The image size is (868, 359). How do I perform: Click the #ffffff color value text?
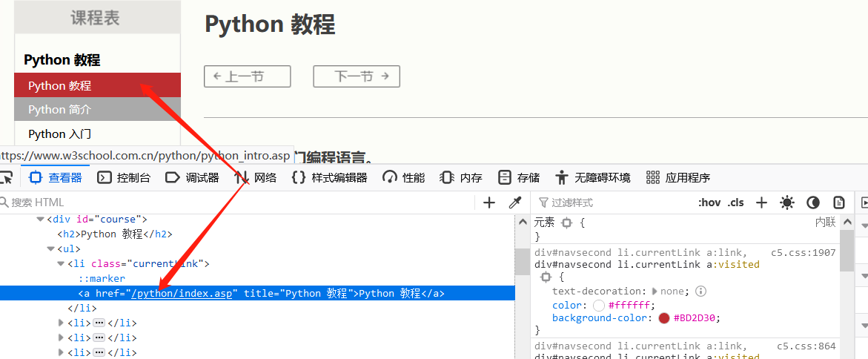[631, 306]
